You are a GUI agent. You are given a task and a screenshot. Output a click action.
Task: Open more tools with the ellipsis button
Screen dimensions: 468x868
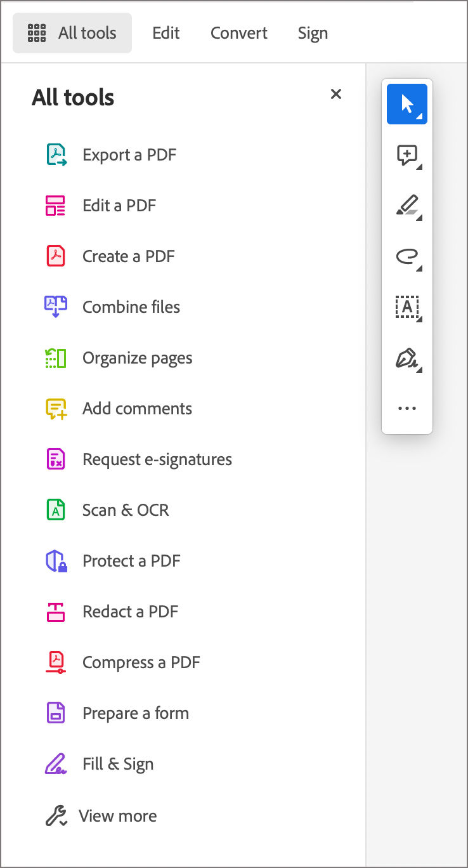click(406, 407)
